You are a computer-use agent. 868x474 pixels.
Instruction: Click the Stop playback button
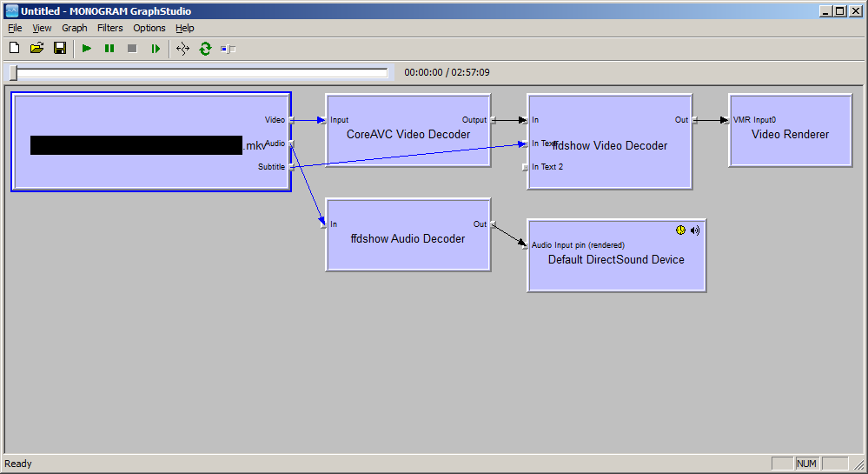click(132, 49)
